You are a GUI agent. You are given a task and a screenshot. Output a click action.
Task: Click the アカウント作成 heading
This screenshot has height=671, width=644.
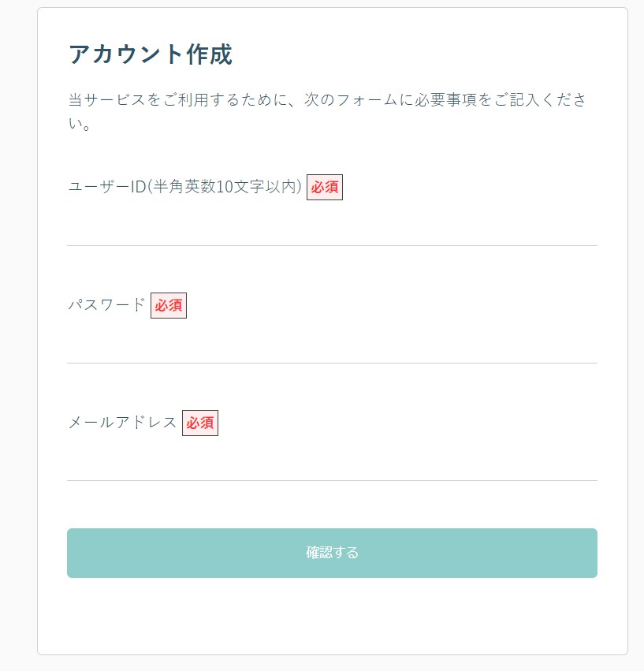[x=150, y=54]
